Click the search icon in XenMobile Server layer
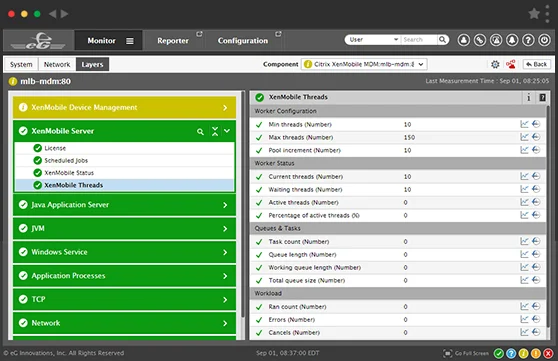Screen dimensions: 558x361 (200, 132)
